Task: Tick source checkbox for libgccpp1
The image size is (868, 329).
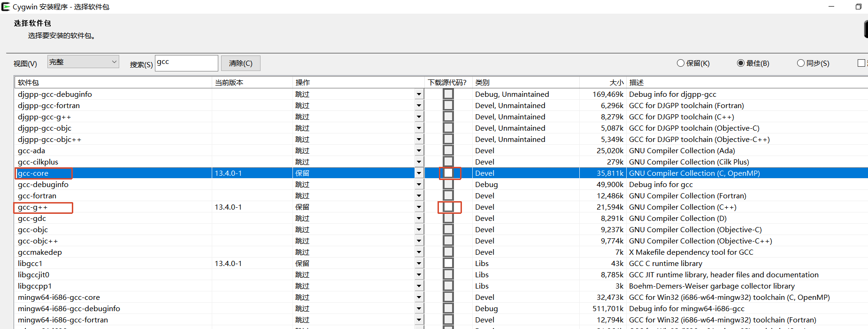Action: 448,286
